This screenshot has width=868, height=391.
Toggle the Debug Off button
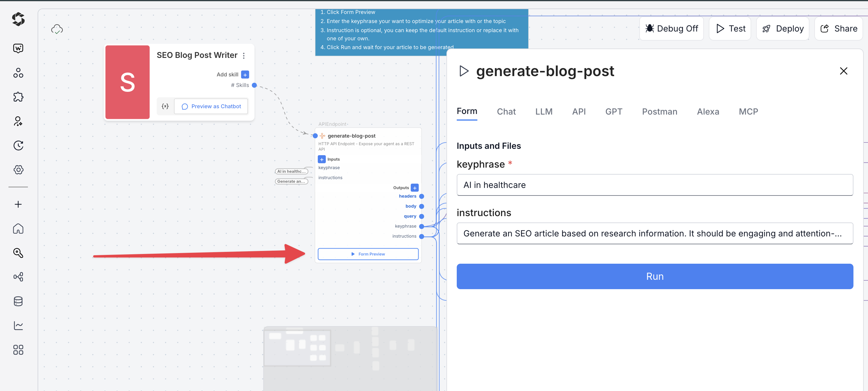(x=671, y=28)
